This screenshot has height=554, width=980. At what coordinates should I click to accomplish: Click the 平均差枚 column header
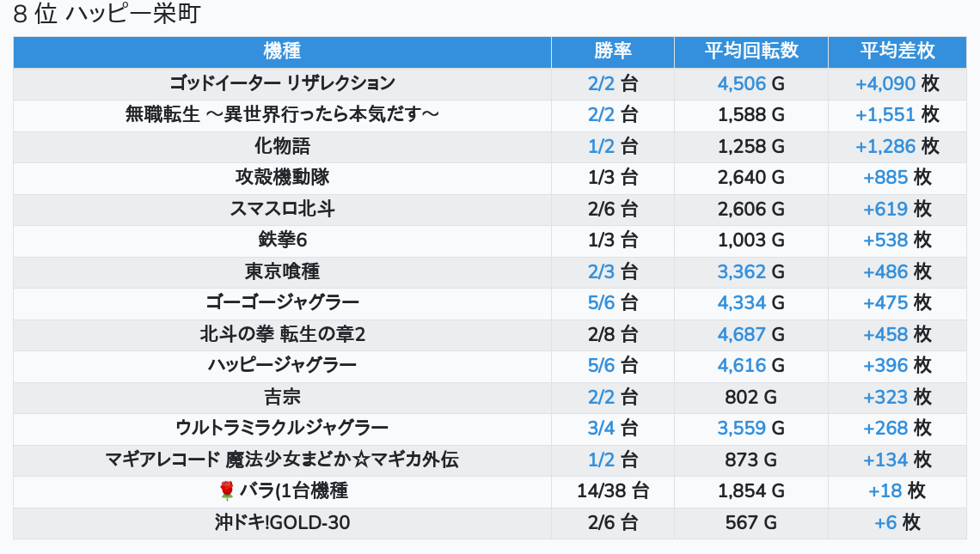click(x=897, y=52)
